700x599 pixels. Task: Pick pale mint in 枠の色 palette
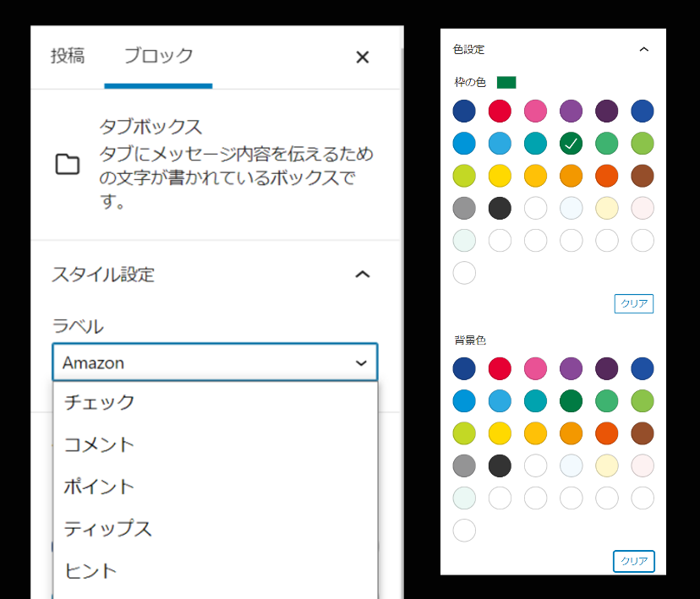(464, 241)
